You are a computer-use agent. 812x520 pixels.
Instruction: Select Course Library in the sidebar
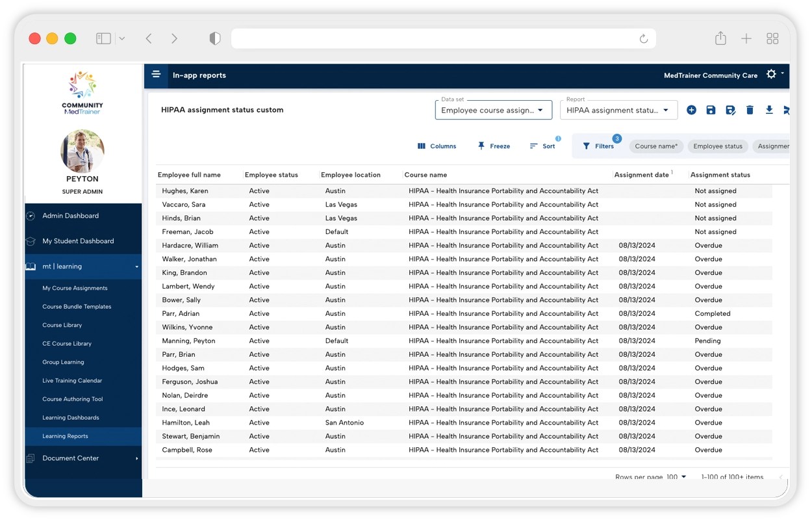[x=62, y=325]
